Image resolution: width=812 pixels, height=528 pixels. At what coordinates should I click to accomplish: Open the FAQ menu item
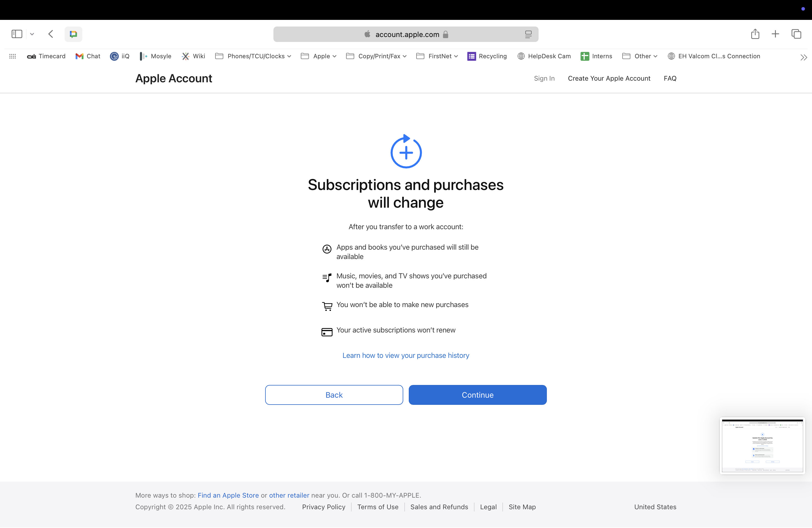point(670,78)
